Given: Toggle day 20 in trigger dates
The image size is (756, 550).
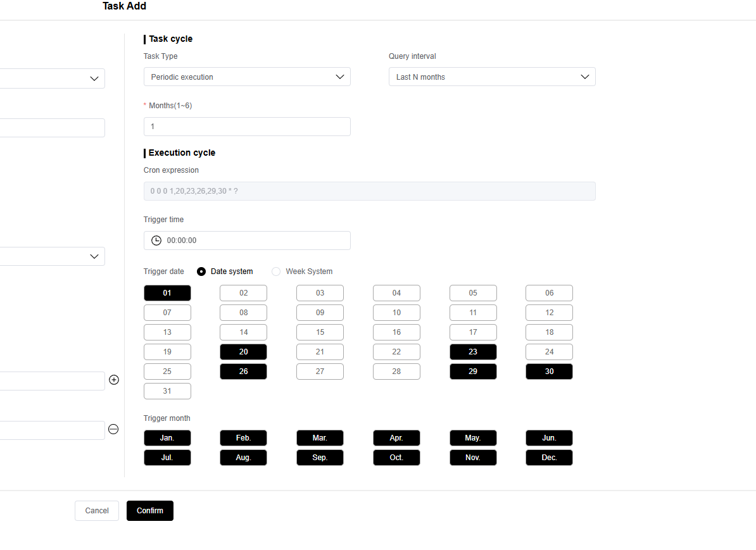Looking at the screenshot, I should [x=243, y=351].
